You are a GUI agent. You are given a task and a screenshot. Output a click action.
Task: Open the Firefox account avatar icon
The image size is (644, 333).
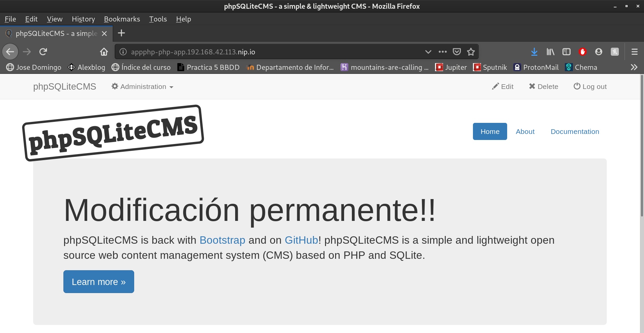599,52
